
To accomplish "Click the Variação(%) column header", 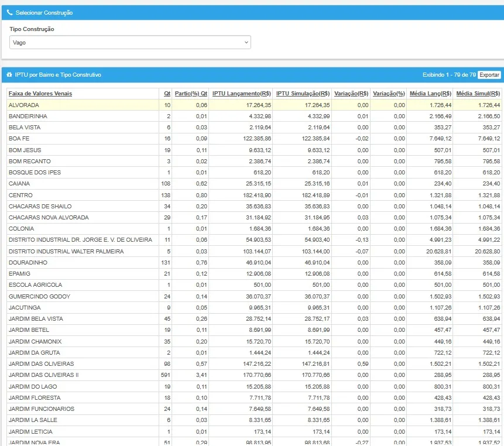I will point(389,94).
